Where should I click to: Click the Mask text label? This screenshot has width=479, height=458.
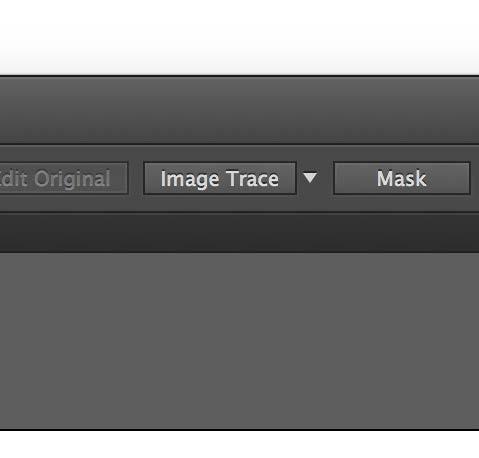coord(402,179)
